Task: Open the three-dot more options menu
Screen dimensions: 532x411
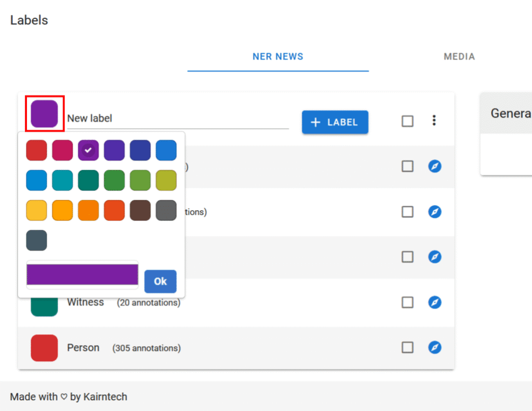Action: (x=434, y=121)
